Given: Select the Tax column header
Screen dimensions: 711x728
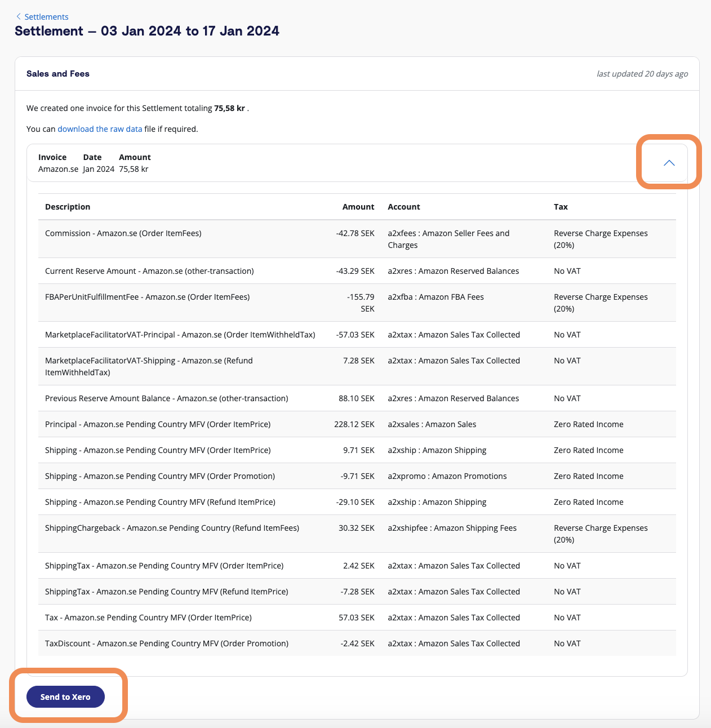Looking at the screenshot, I should tap(561, 207).
